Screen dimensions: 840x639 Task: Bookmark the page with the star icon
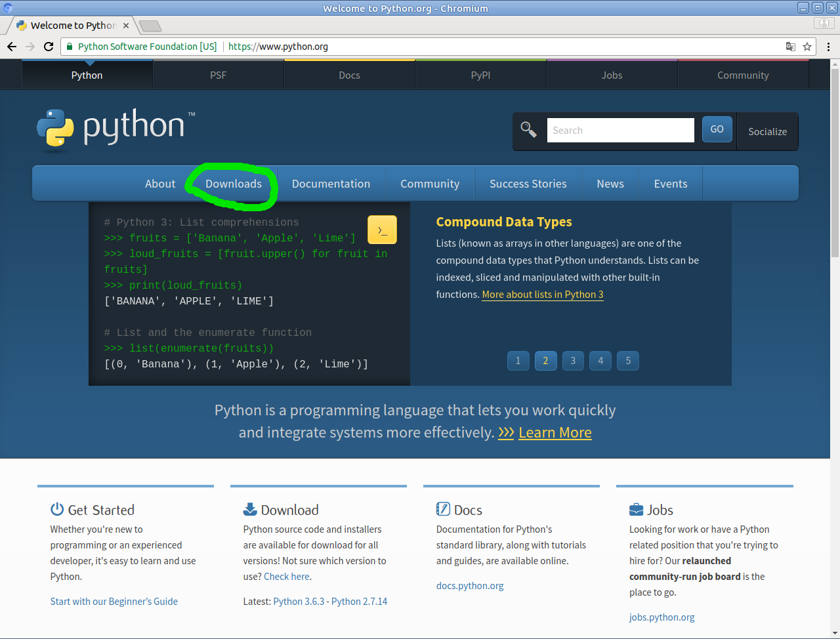(808, 47)
